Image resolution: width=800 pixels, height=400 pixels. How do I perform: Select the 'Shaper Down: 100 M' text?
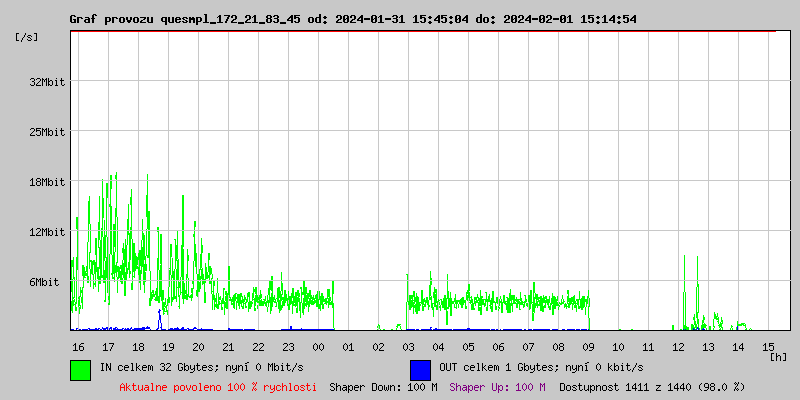(x=383, y=387)
